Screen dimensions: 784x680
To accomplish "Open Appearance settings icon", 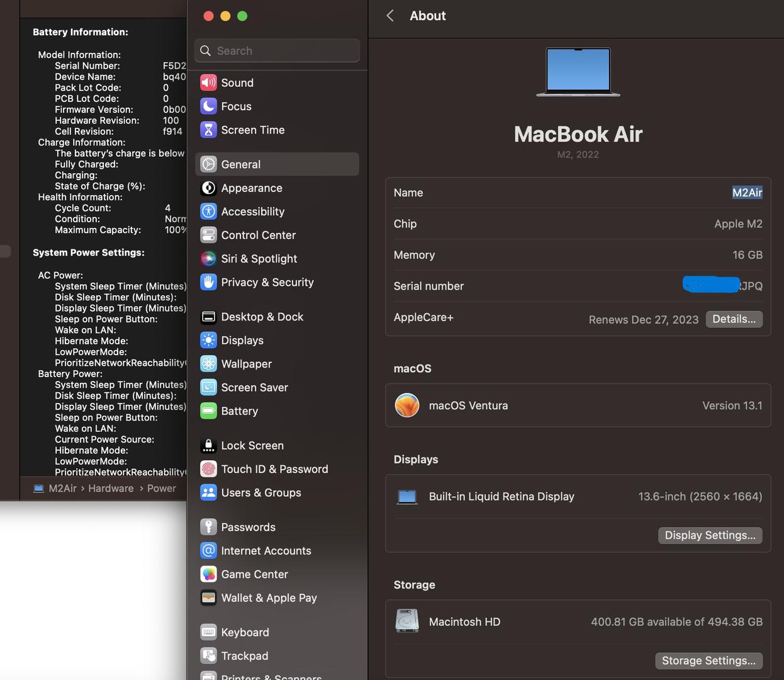I will point(208,188).
